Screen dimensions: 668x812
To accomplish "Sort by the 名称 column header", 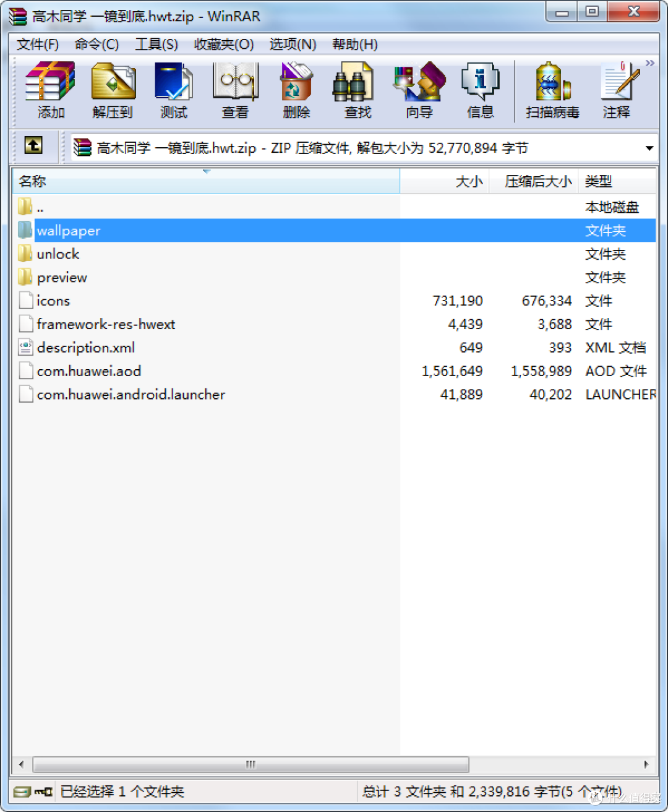I will pyautogui.click(x=206, y=181).
